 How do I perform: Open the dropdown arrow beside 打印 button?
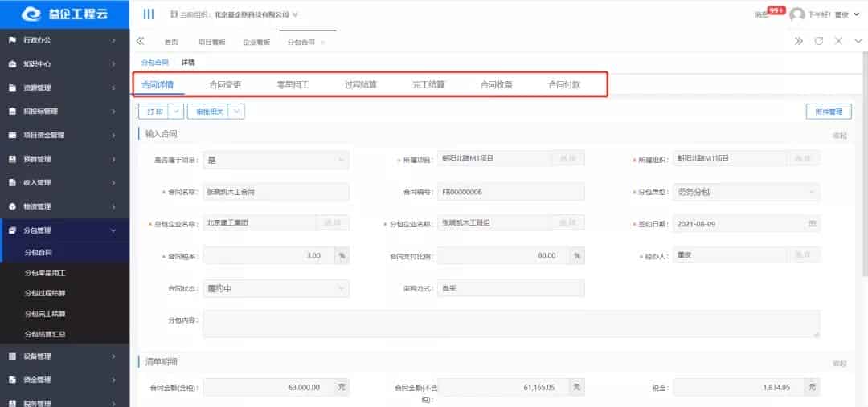coord(176,112)
